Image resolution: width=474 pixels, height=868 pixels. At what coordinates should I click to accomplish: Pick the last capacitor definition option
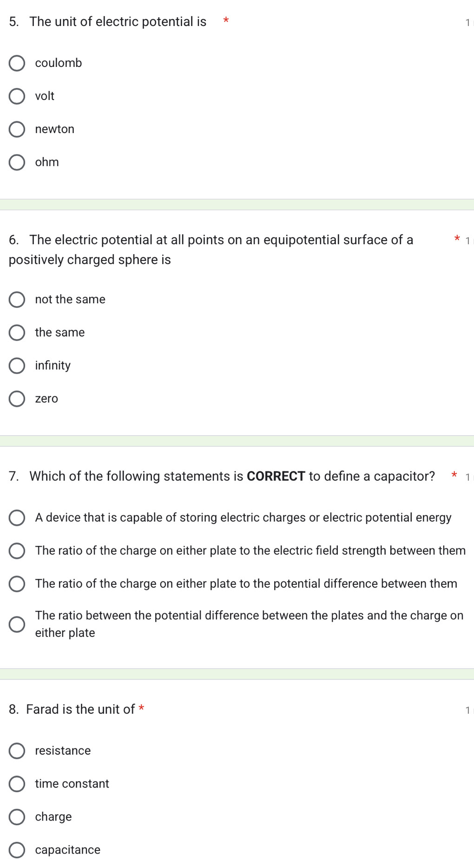pyautogui.click(x=17, y=623)
